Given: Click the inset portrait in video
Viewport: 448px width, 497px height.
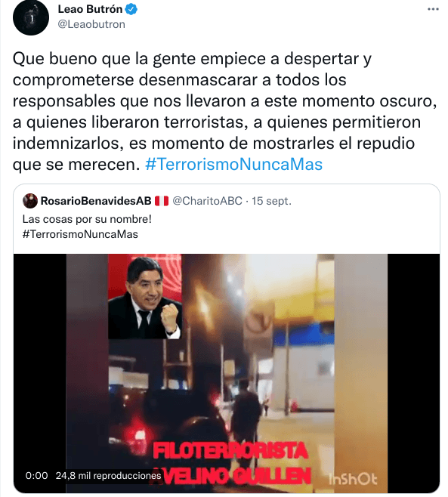Looking at the screenshot, I should (x=145, y=296).
